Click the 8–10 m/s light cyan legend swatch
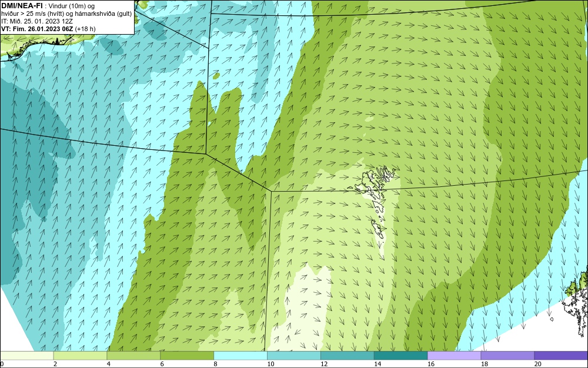This screenshot has width=588, height=368. tap(240, 355)
